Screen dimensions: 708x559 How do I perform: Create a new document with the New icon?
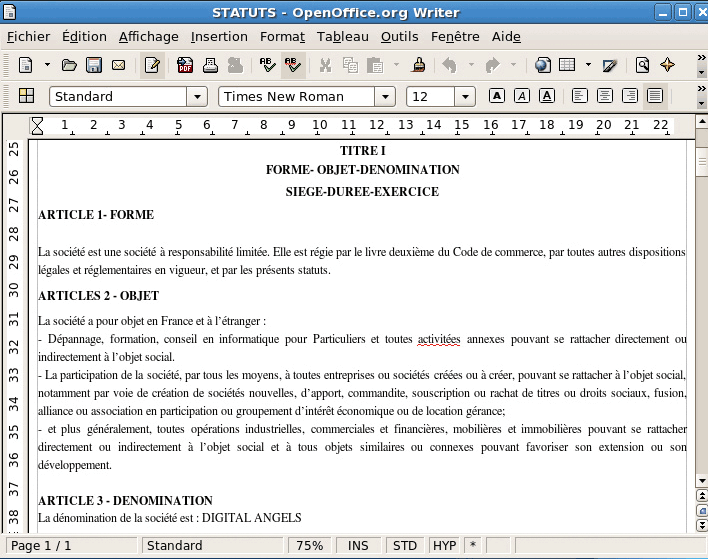[x=26, y=65]
